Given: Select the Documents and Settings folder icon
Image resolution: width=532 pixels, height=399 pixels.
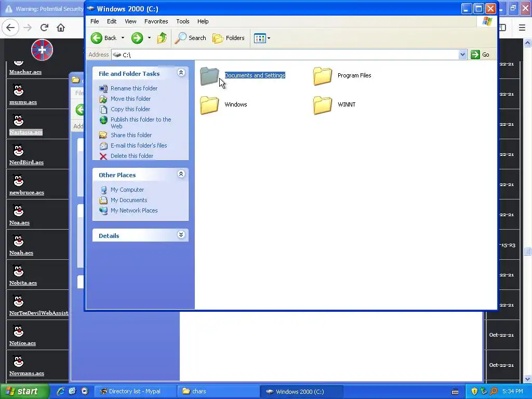Looking at the screenshot, I should 209,76.
